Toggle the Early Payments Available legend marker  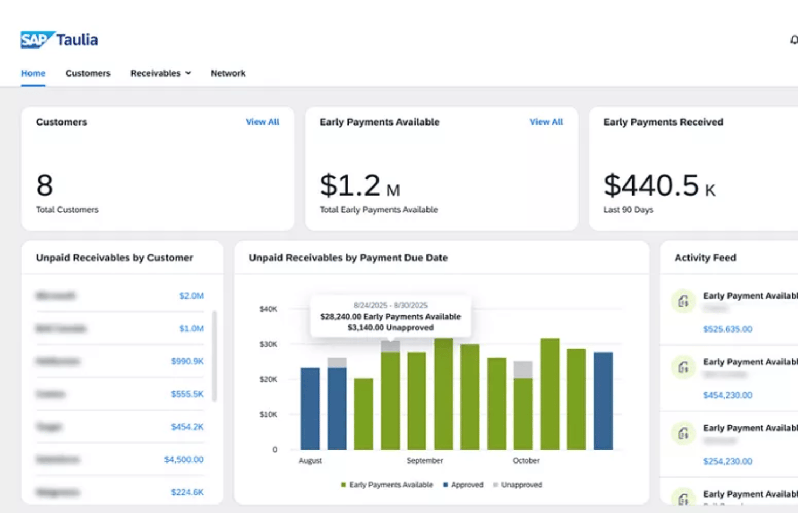click(343, 485)
